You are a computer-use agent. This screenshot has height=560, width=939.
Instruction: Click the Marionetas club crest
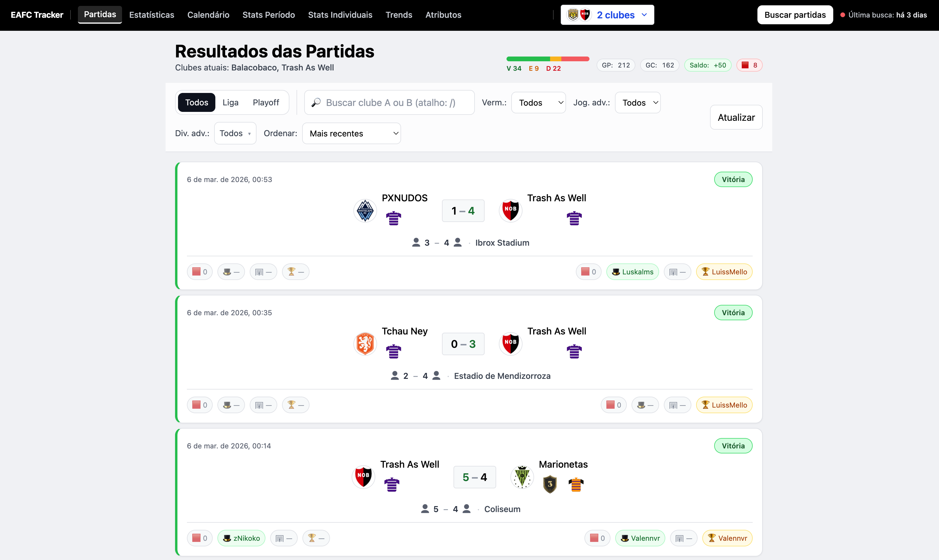[522, 477]
